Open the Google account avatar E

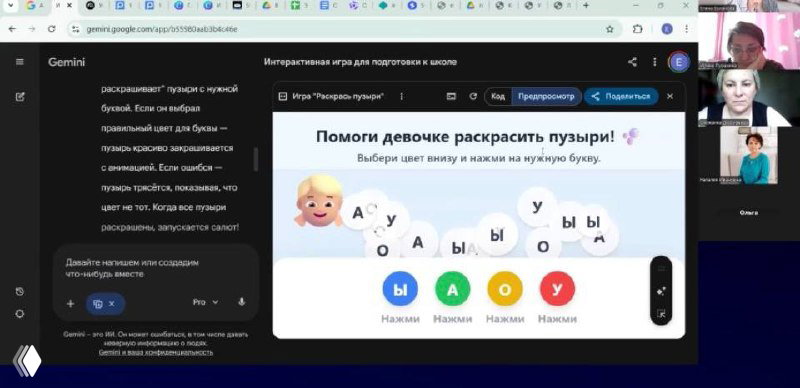tap(679, 62)
